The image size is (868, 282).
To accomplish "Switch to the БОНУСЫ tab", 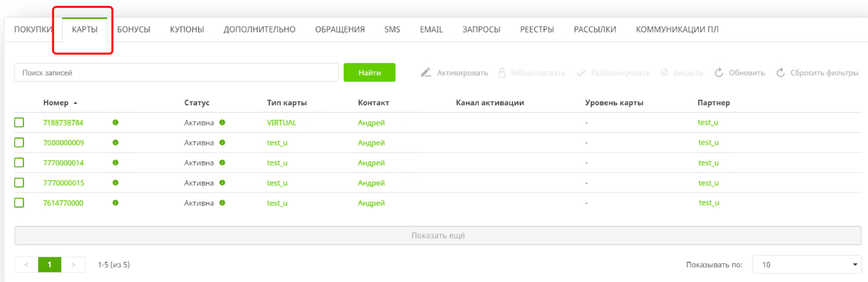I will 133,29.
